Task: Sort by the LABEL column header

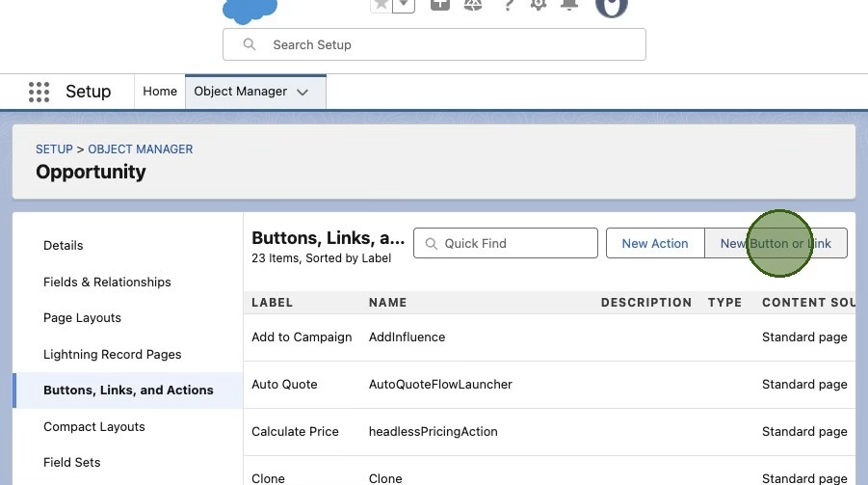Action: pyautogui.click(x=272, y=303)
